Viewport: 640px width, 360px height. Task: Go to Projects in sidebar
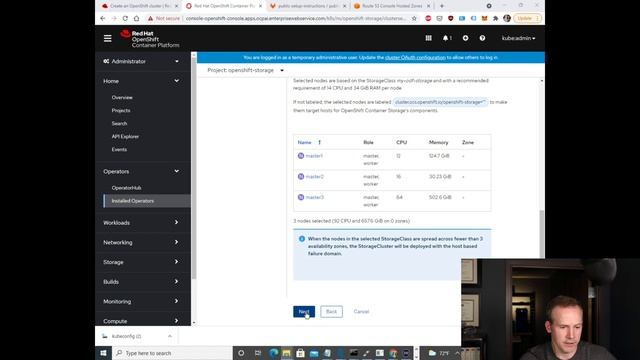(x=121, y=111)
